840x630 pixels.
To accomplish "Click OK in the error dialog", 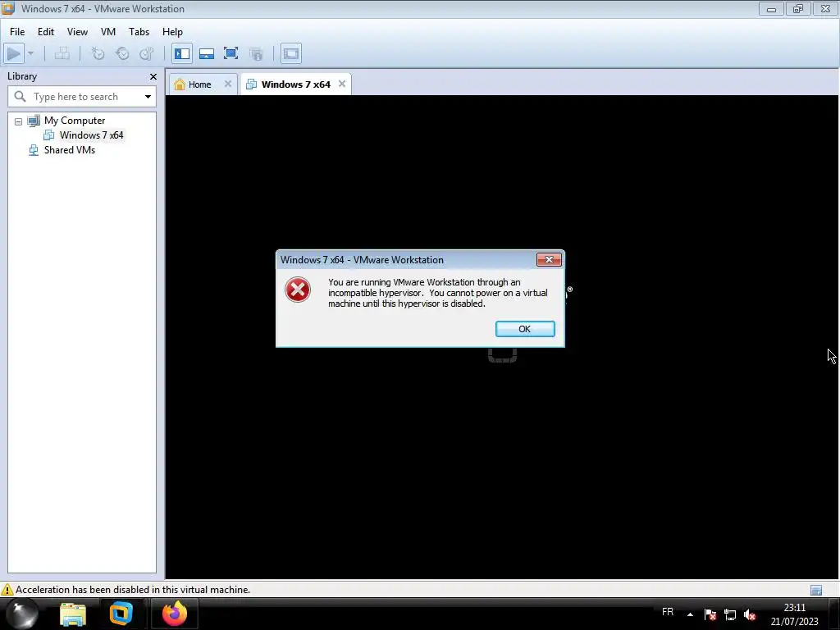I will pos(525,329).
